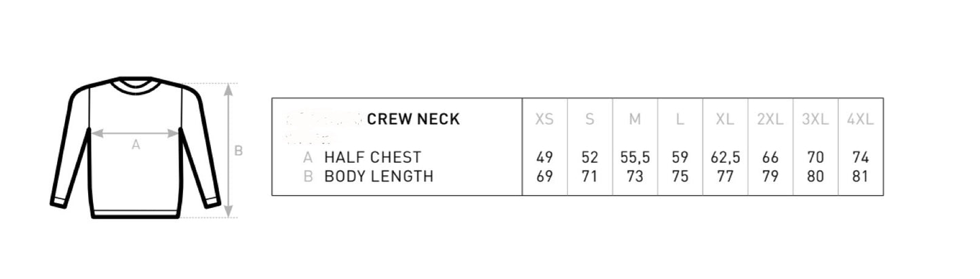This screenshot has width=980, height=279.
Task: Click the horizontal arrow labeled A
Action: click(x=136, y=133)
